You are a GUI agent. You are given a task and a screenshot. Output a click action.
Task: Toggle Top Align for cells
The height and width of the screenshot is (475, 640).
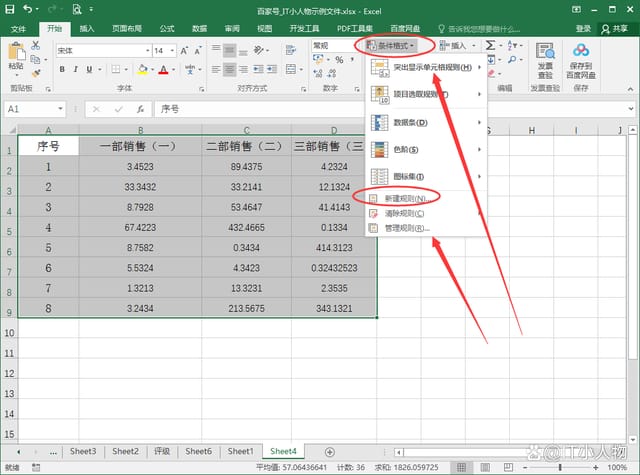click(216, 51)
